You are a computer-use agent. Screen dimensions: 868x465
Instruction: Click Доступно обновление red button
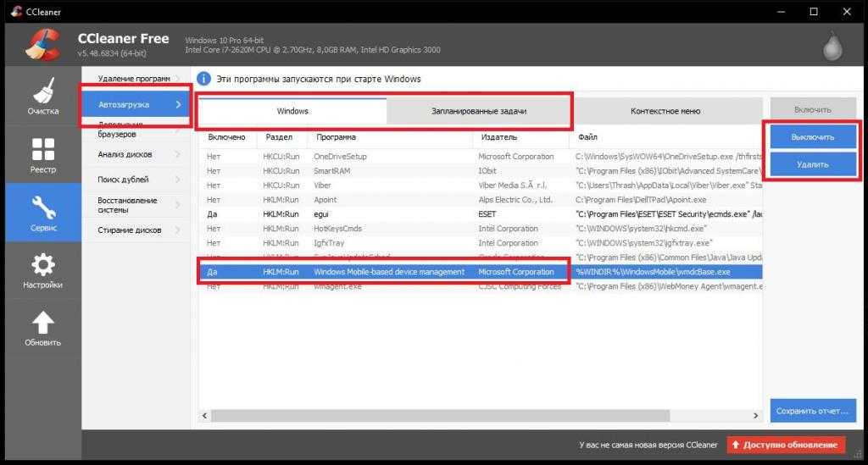pyautogui.click(x=787, y=445)
